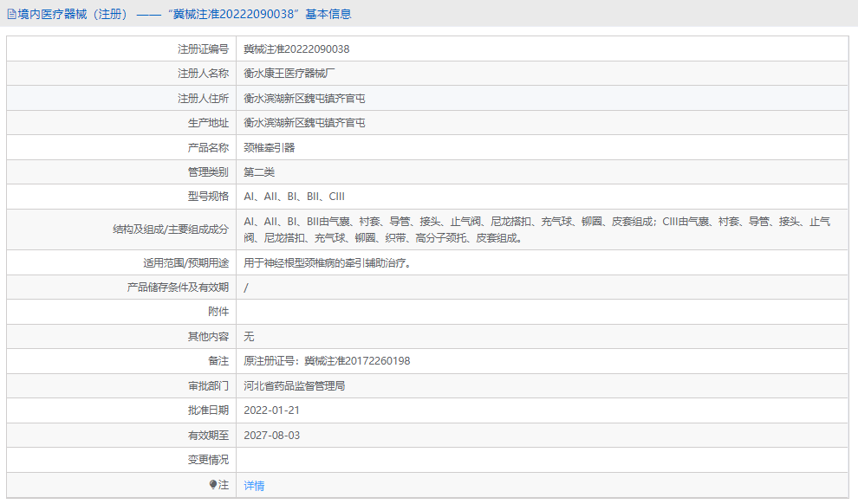Select approval date 2022-01-21
This screenshot has width=858, height=504.
(x=271, y=410)
